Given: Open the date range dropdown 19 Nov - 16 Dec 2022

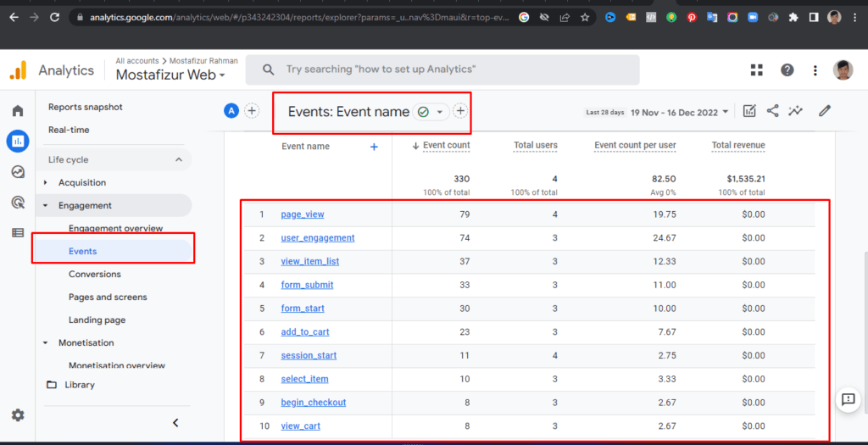Looking at the screenshot, I should [679, 112].
